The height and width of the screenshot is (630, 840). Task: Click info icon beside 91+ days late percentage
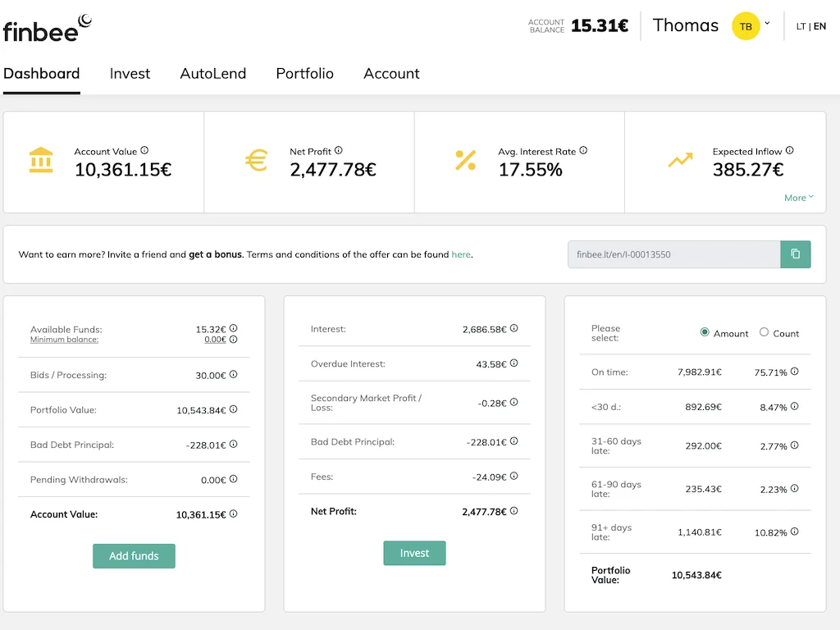pyautogui.click(x=794, y=532)
